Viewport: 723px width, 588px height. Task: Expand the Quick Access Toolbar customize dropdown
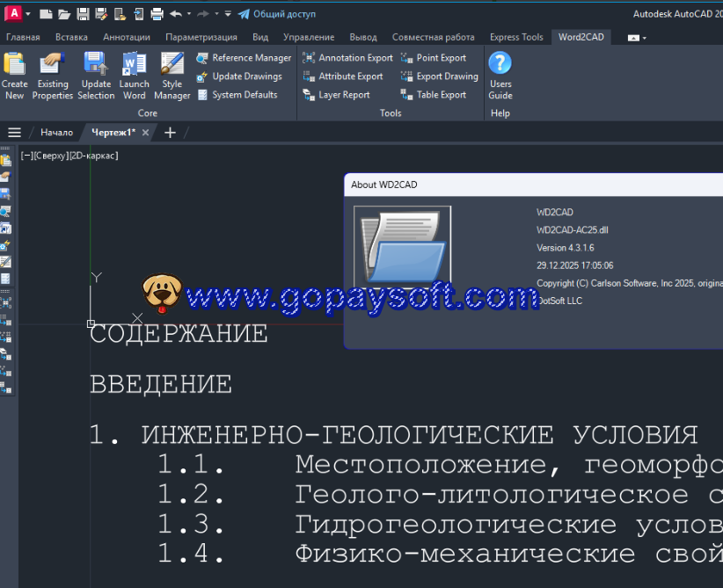228,14
